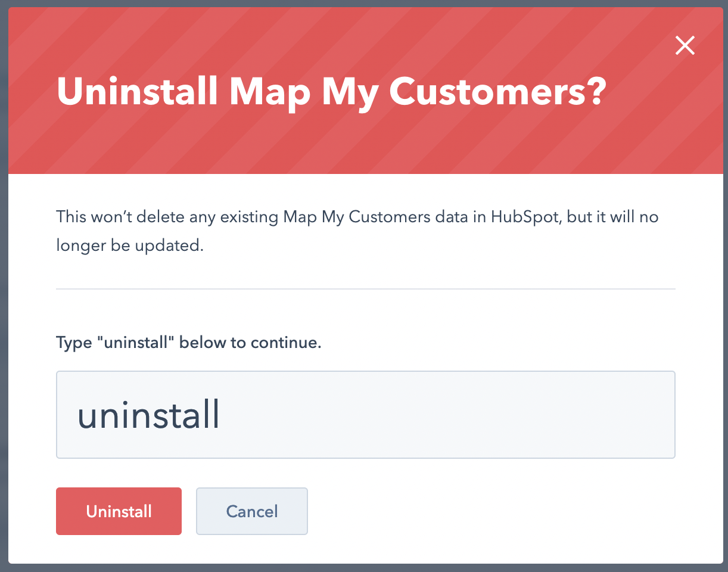Image resolution: width=728 pixels, height=572 pixels.
Task: Close the uninstall dialog with the X icon
Action: [685, 45]
